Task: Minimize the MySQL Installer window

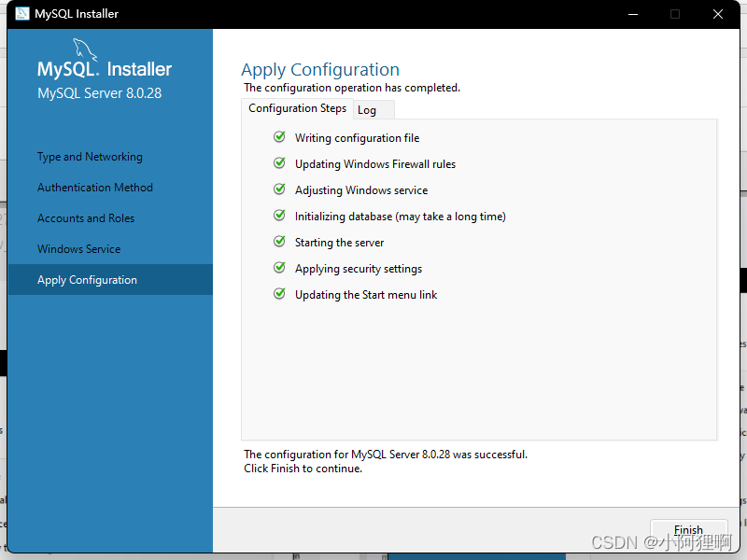Action: coord(633,14)
